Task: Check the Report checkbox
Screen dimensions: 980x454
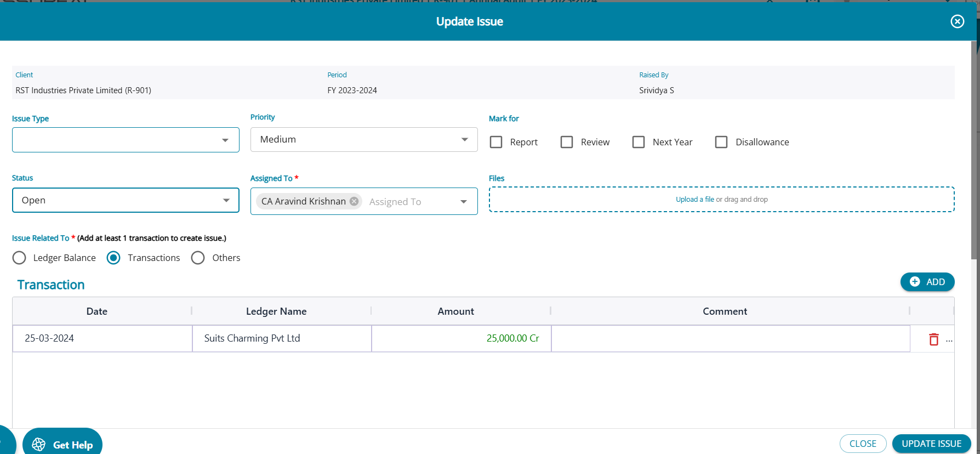Action: [x=496, y=142]
